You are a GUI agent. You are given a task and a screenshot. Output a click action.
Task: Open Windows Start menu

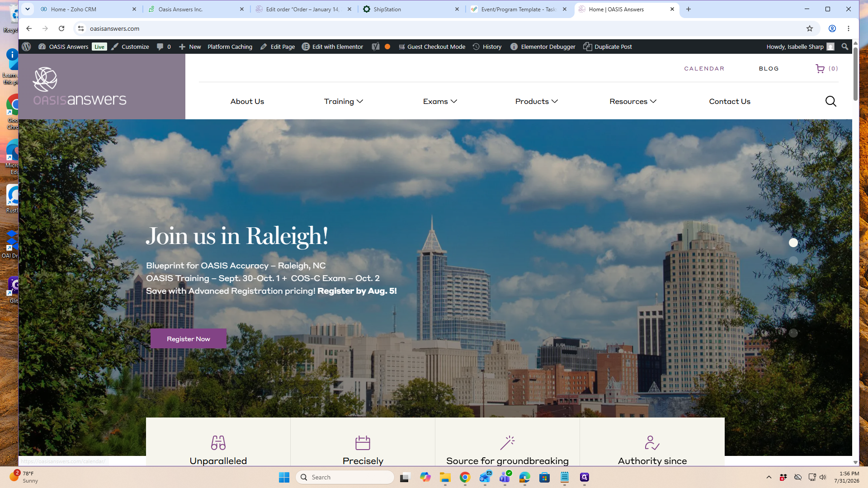click(284, 477)
